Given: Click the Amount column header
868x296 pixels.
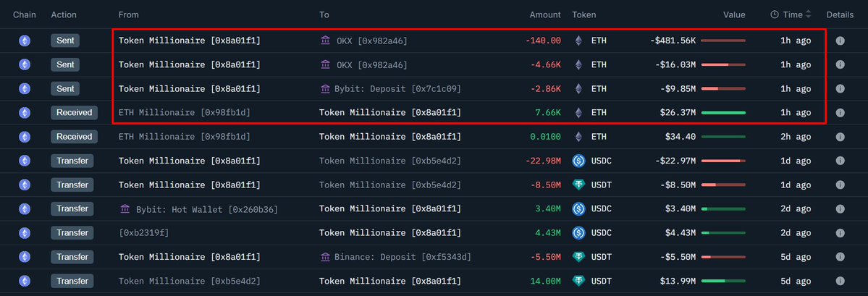Looking at the screenshot, I should coord(544,14).
